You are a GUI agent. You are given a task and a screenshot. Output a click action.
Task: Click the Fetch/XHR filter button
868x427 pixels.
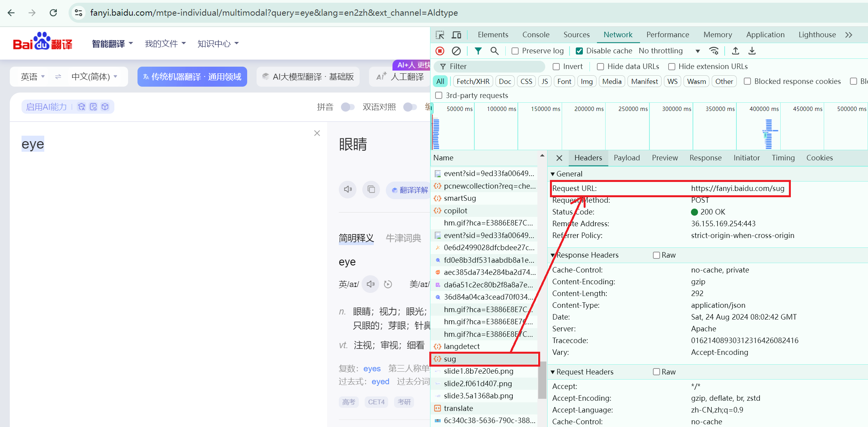pyautogui.click(x=473, y=82)
